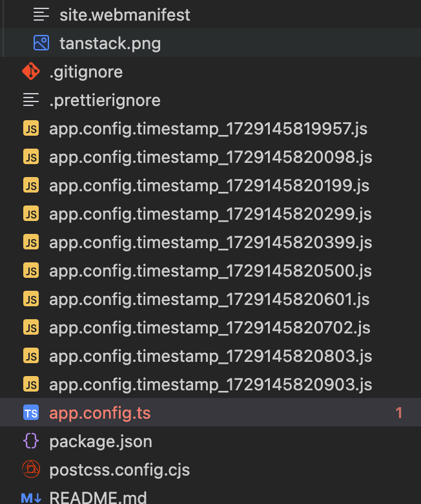Screen dimensions: 421x504
Task: Click the lines icon next to .prettierignore
Action: coord(30,100)
